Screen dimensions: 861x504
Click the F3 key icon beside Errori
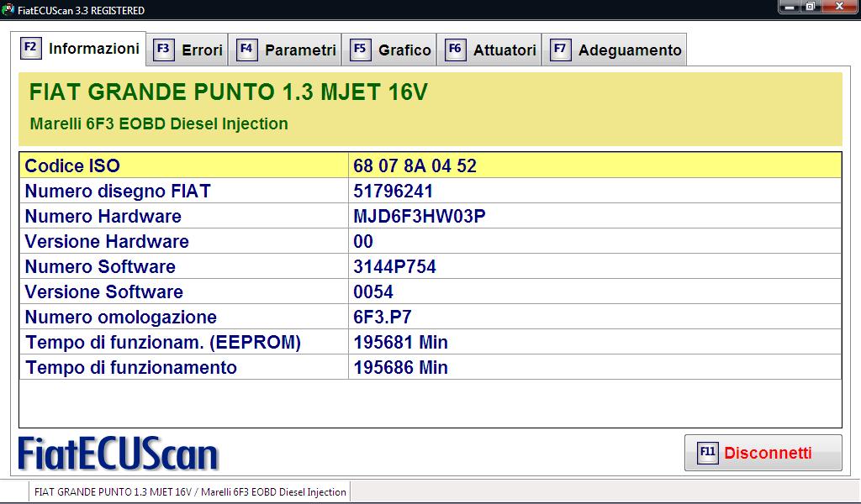(163, 50)
